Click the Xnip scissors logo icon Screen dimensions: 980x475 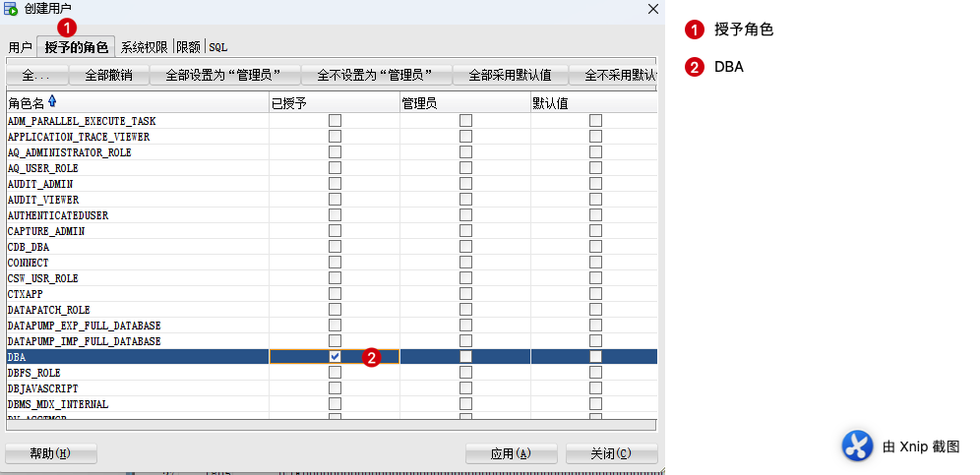[858, 445]
